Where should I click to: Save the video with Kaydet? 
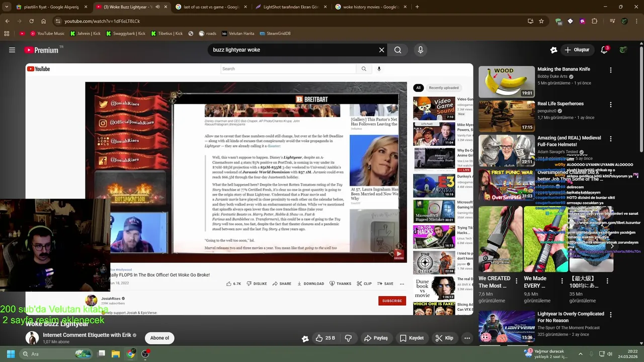[x=412, y=338]
